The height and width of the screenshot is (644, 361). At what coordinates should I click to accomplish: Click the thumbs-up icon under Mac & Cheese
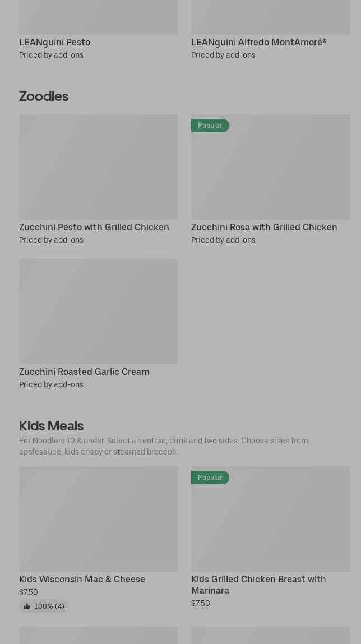coord(27,606)
